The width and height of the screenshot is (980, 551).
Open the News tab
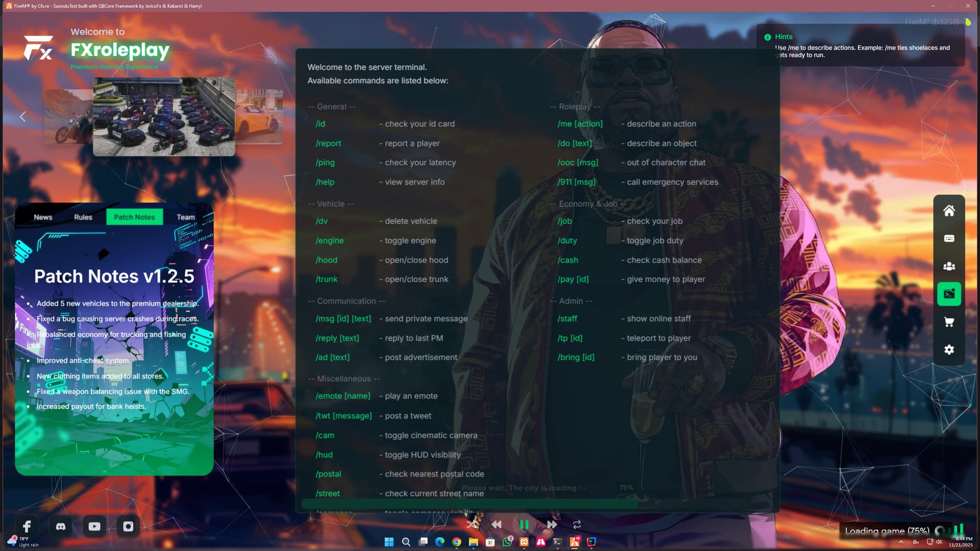43,217
